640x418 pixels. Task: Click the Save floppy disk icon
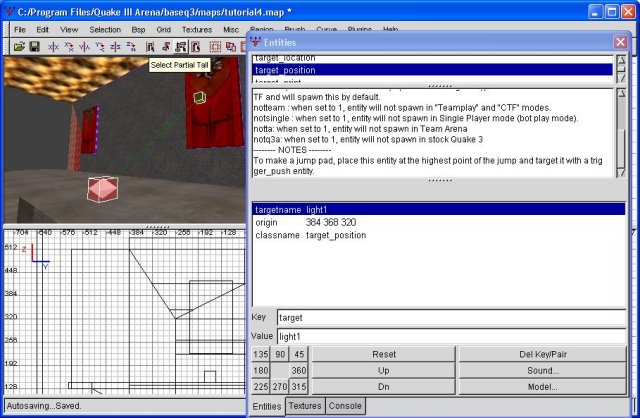pyautogui.click(x=34, y=47)
